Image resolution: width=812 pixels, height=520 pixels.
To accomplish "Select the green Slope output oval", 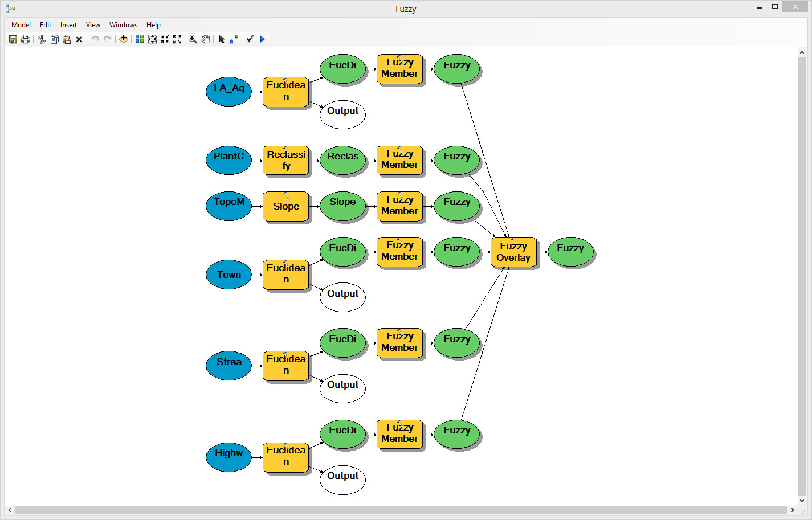I will (342, 206).
